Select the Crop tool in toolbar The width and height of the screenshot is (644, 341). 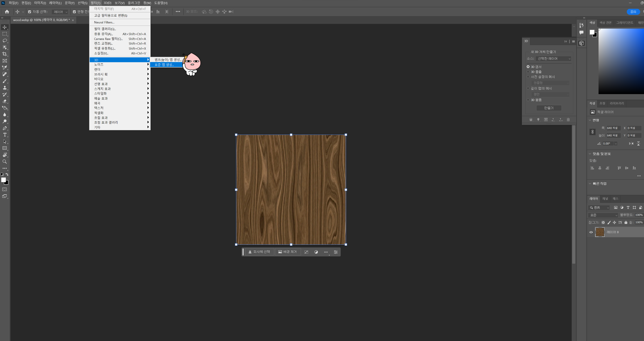pos(5,54)
